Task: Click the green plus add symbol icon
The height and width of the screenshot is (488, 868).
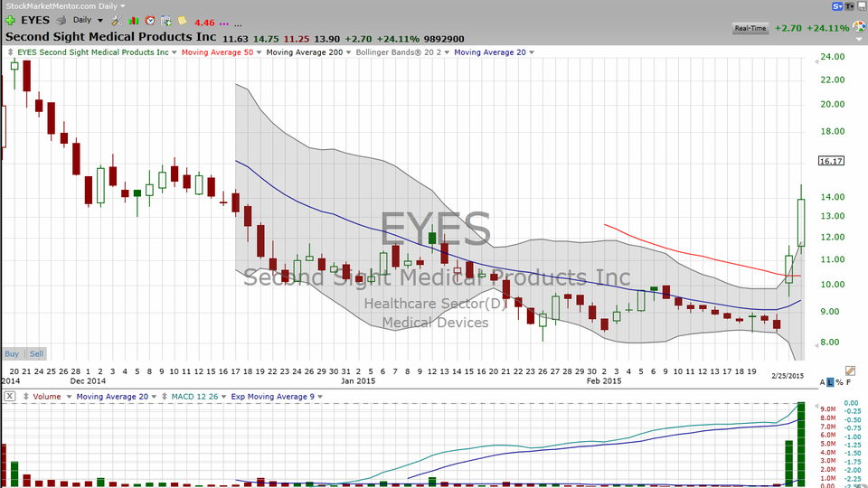Action: pos(10,21)
